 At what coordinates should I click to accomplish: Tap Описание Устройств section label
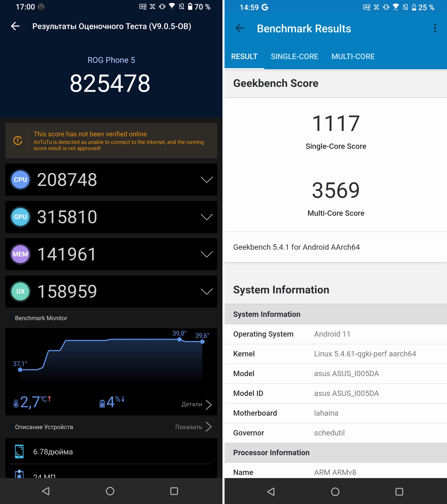click(x=44, y=427)
